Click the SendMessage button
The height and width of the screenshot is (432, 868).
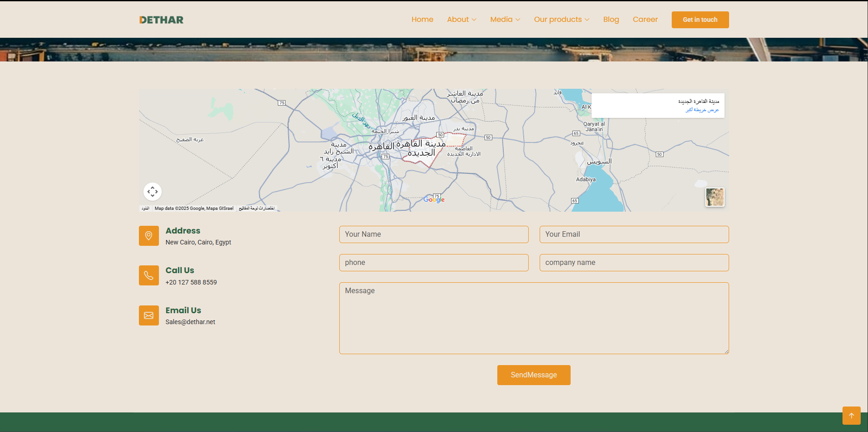click(x=533, y=375)
